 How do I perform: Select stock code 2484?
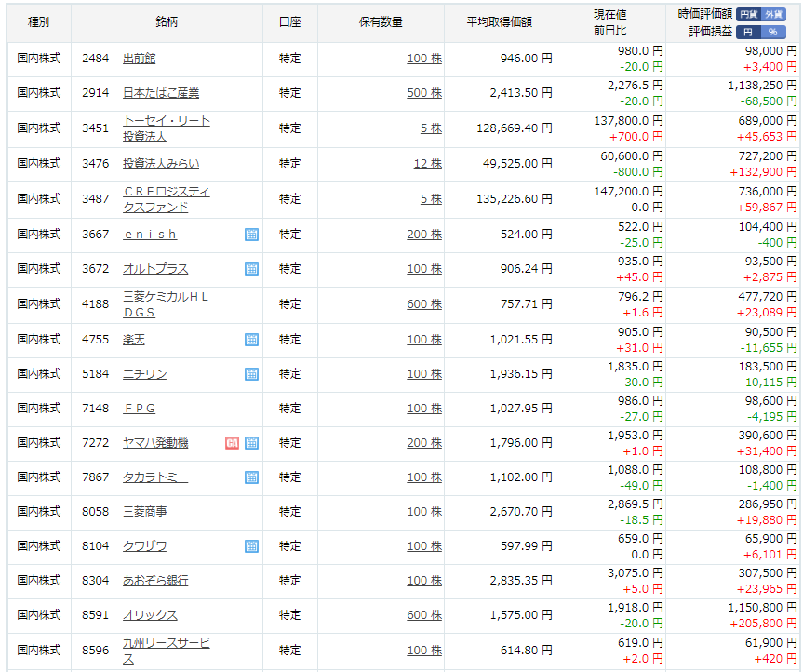pyautogui.click(x=95, y=59)
